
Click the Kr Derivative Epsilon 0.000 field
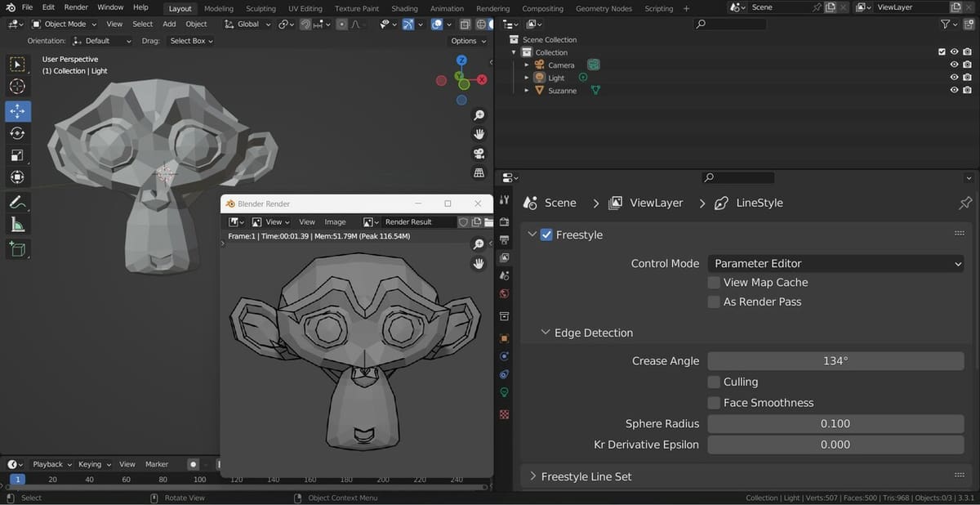835,445
